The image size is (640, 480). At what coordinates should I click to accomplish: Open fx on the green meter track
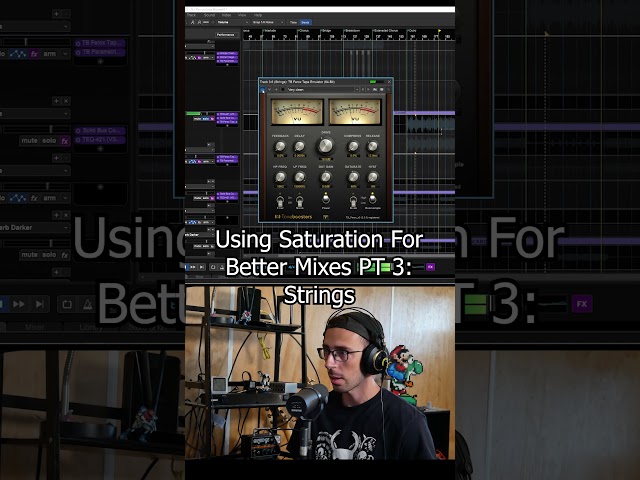pyautogui.click(x=212, y=119)
